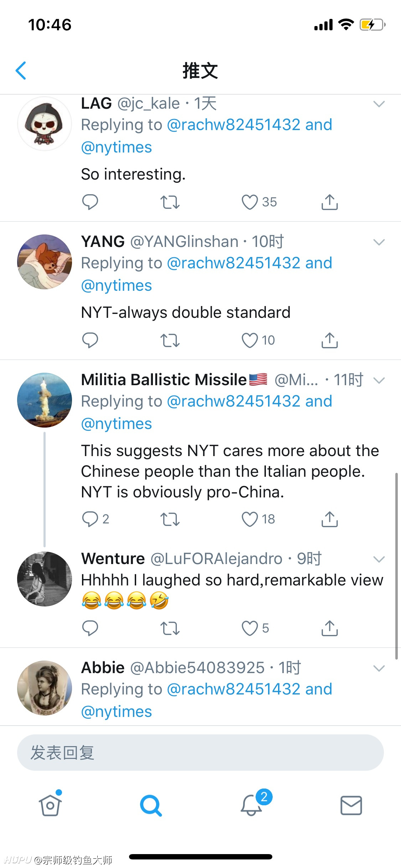Tap the back arrow in the header
This screenshot has width=401, height=868.
(x=21, y=71)
